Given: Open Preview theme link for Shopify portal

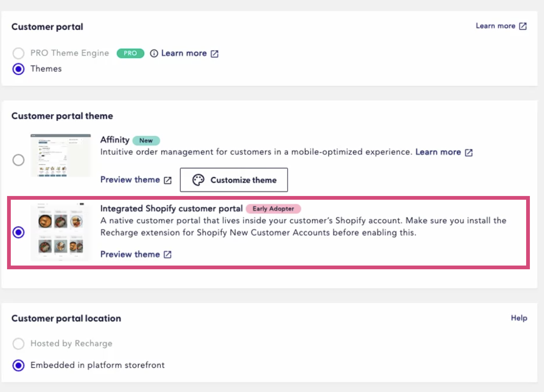Looking at the screenshot, I should click(x=130, y=254).
